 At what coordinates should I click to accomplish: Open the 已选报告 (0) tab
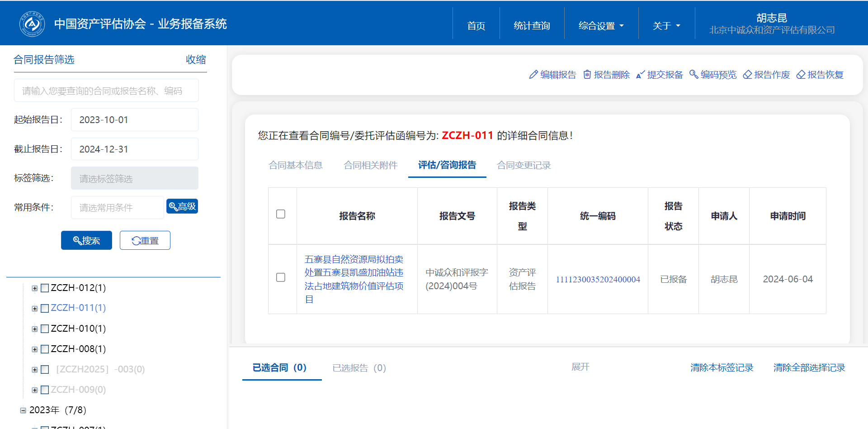359,368
